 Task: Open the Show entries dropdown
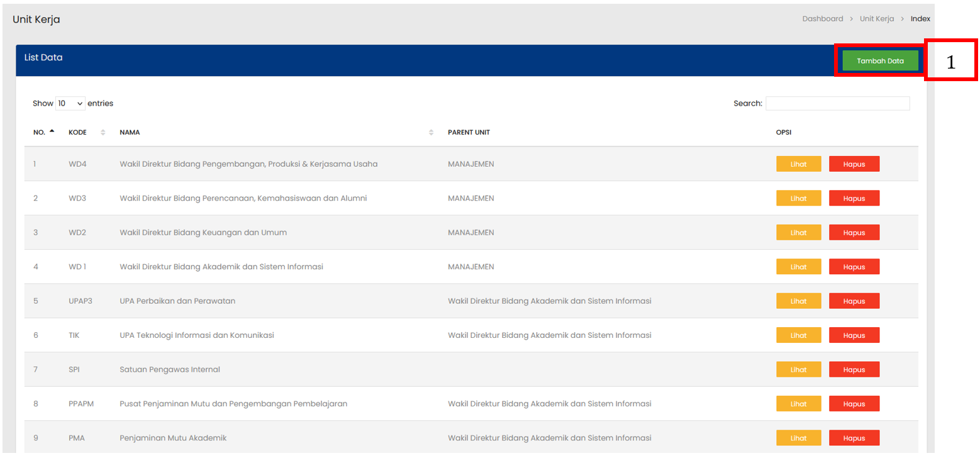pos(70,103)
